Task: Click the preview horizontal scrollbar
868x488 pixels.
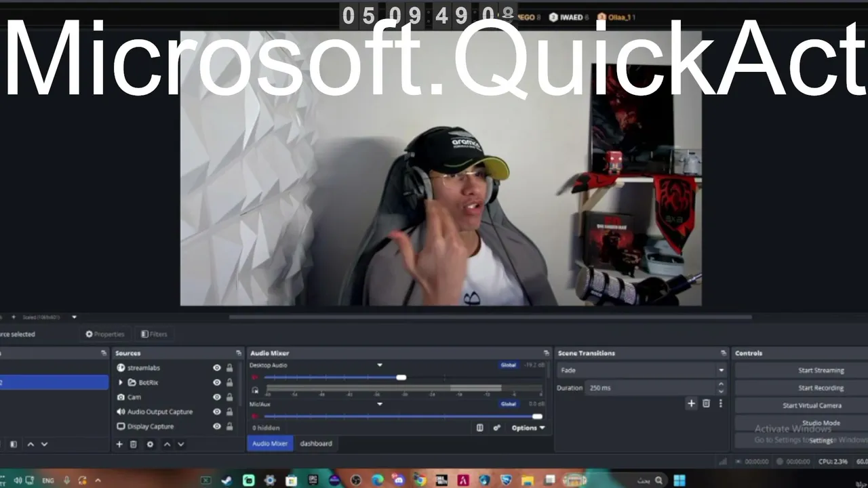Action: click(x=490, y=317)
